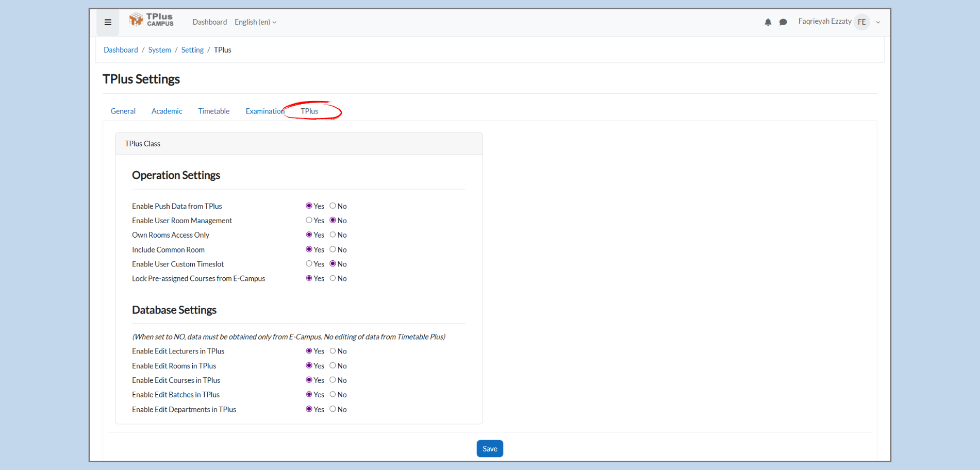Set Enable Push Data from TPlus to No

[x=333, y=206]
